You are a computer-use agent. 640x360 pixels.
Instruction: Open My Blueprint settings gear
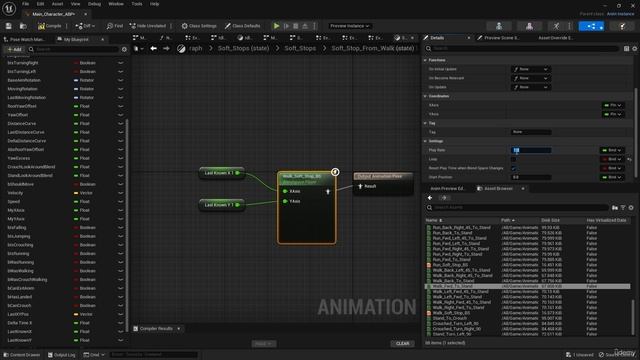(124, 49)
